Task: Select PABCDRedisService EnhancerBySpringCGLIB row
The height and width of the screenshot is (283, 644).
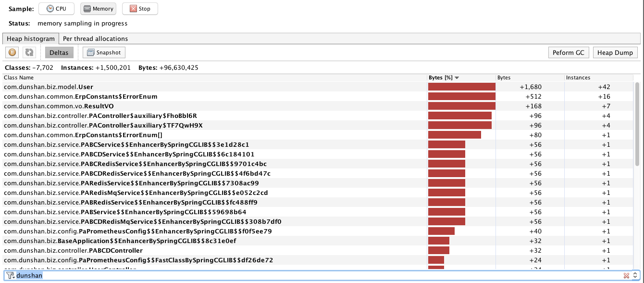Action: coord(318,173)
